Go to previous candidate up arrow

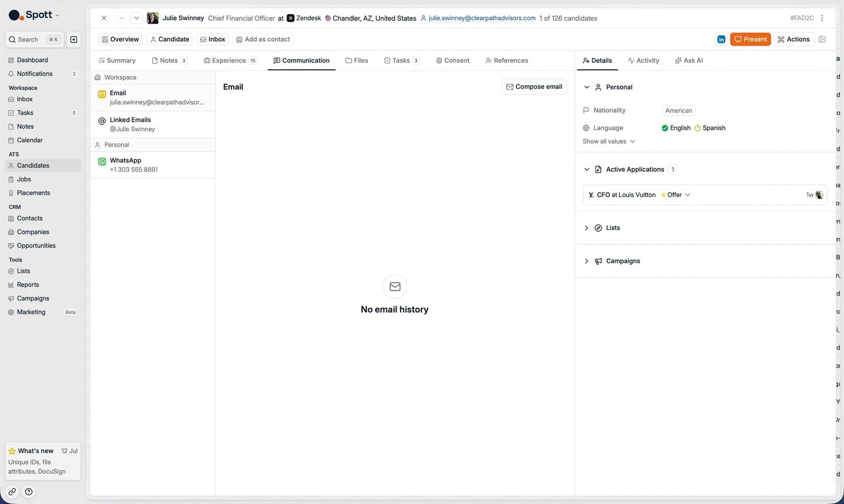coord(122,18)
